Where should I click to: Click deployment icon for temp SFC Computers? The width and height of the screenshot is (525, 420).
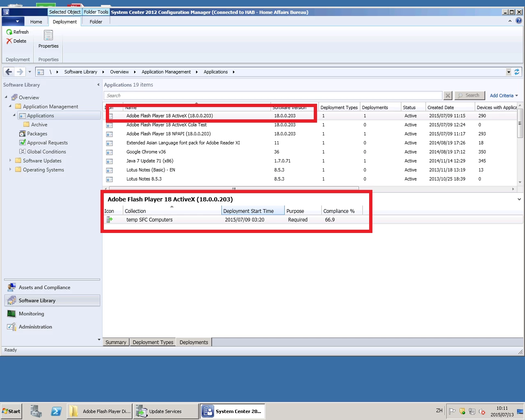click(110, 220)
